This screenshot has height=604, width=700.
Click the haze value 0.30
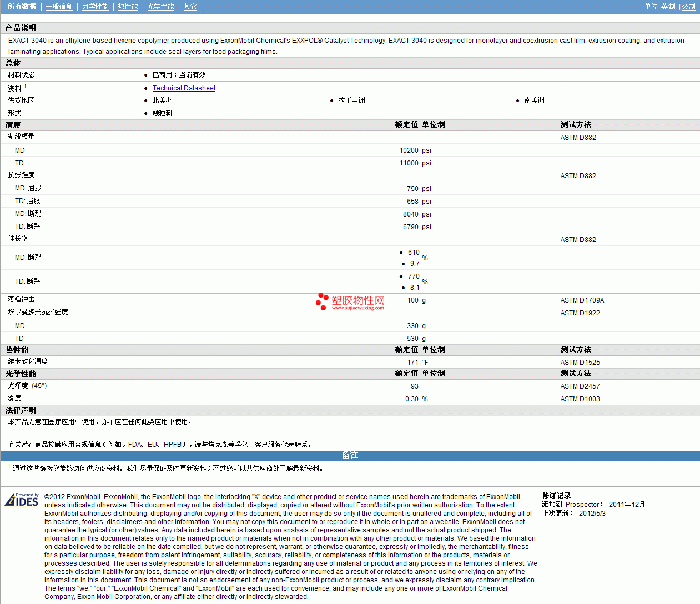tap(412, 399)
